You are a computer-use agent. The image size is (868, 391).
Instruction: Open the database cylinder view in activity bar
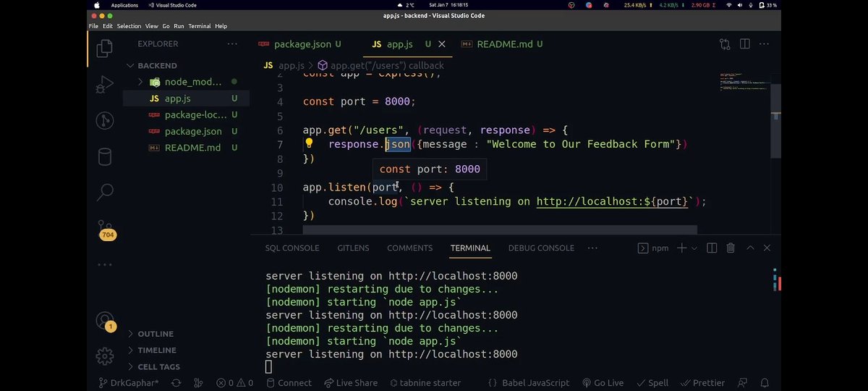[105, 156]
